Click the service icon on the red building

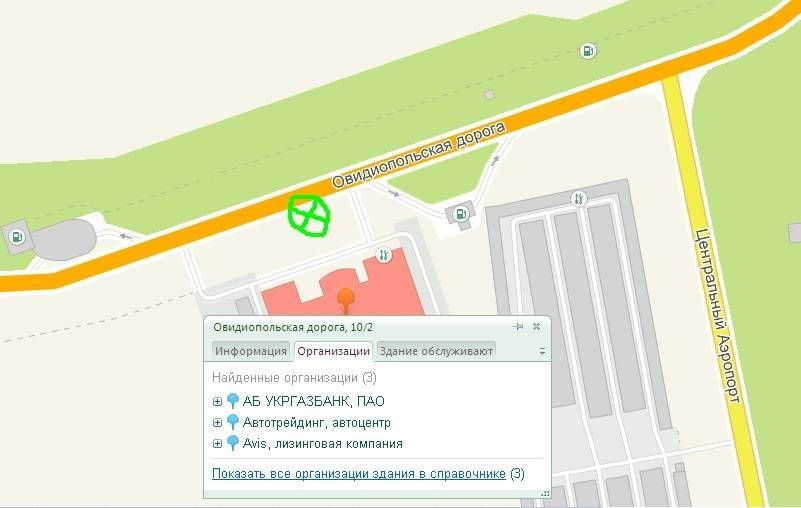point(384,255)
